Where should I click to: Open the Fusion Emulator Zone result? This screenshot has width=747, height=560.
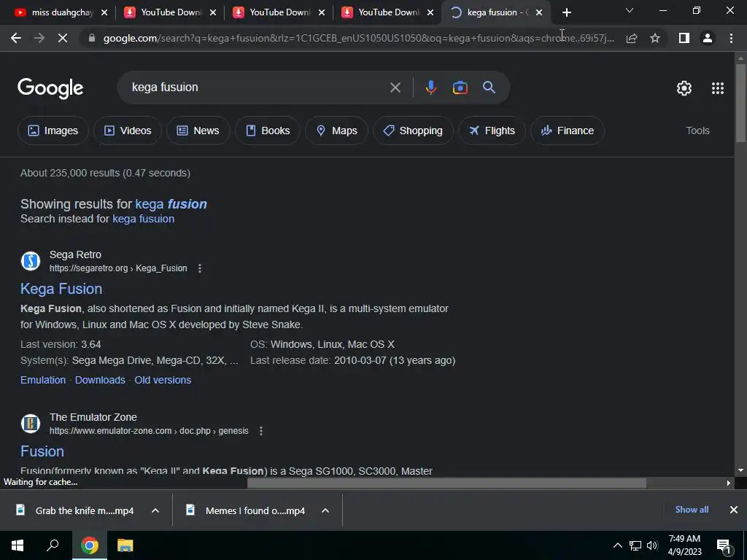42,451
